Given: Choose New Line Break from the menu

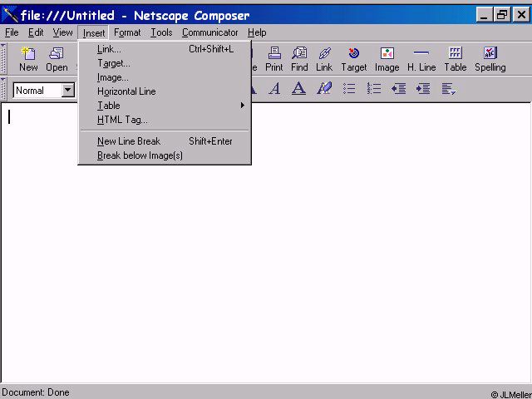Looking at the screenshot, I should click(x=165, y=141).
